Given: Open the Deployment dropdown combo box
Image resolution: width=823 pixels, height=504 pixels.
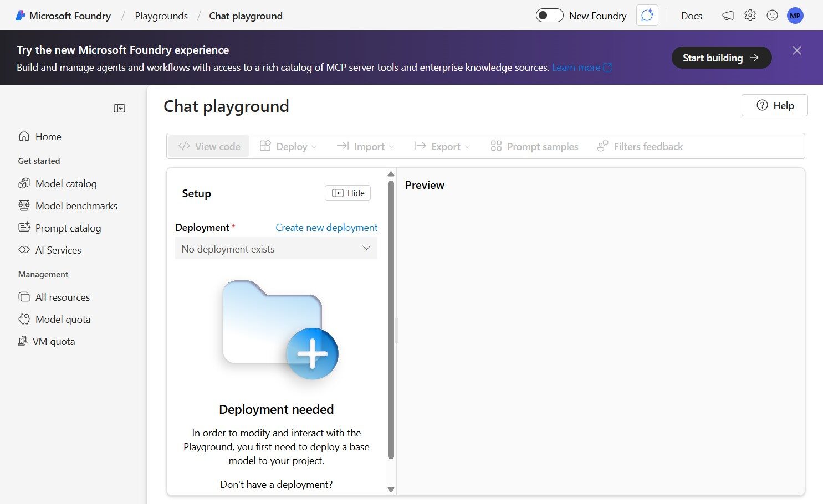Looking at the screenshot, I should (276, 249).
